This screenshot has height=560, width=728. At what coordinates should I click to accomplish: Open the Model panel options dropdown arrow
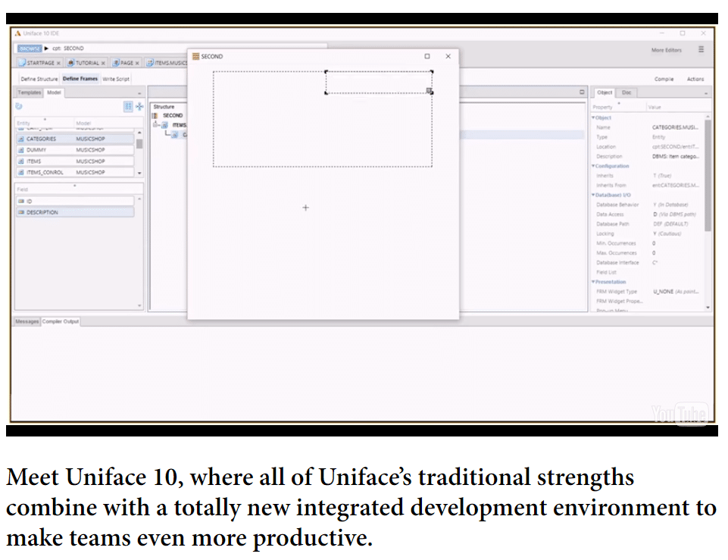(x=139, y=93)
